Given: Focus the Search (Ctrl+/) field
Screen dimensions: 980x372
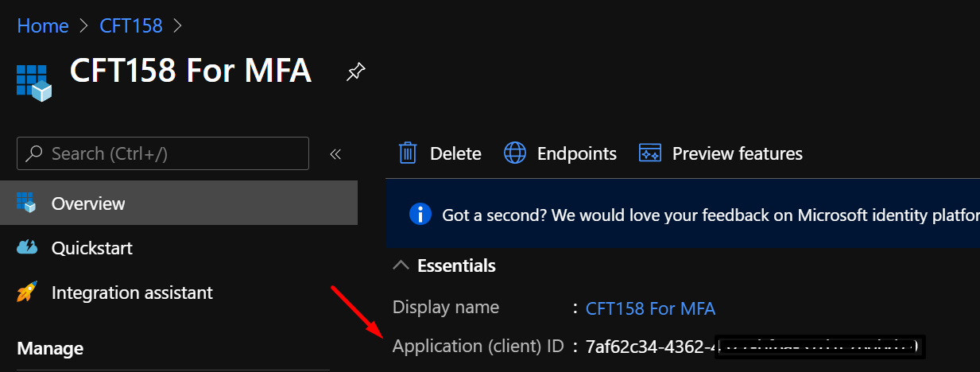Looking at the screenshot, I should pyautogui.click(x=163, y=153).
